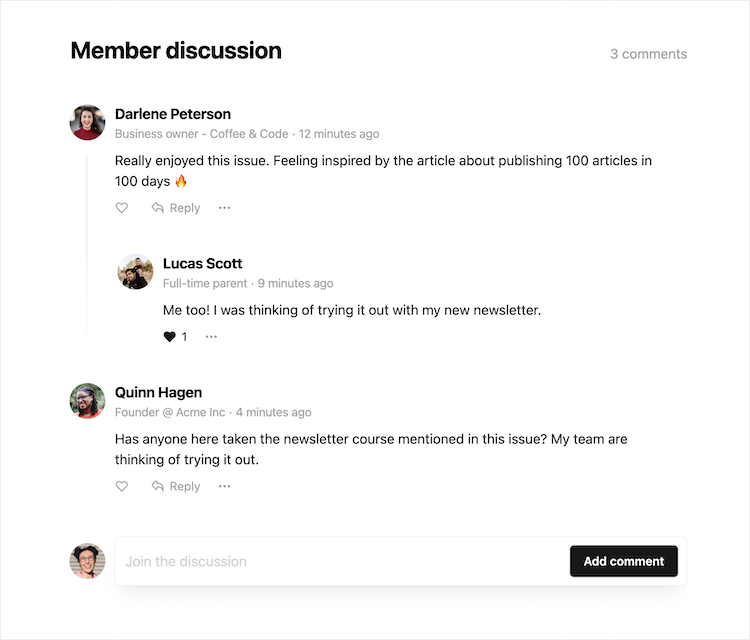750x640 pixels.
Task: Click the reply arrow icon under Darlene's comment
Action: pyautogui.click(x=158, y=208)
